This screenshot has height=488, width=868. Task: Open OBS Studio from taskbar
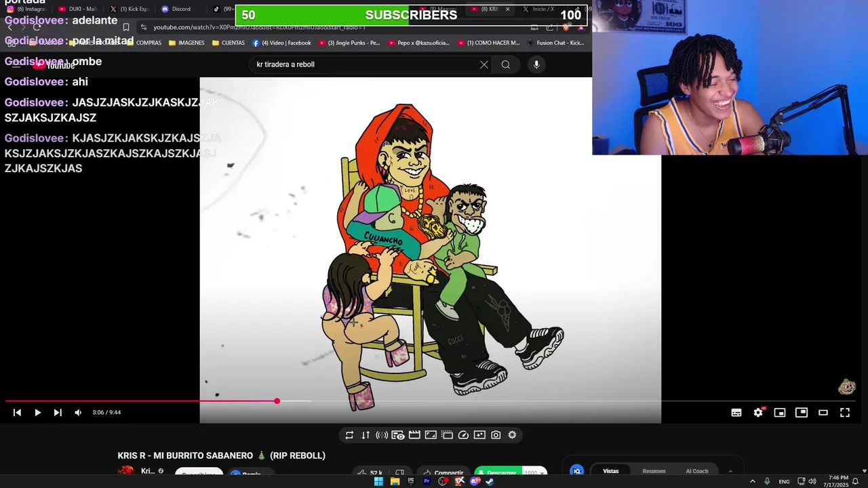pyautogui.click(x=443, y=481)
